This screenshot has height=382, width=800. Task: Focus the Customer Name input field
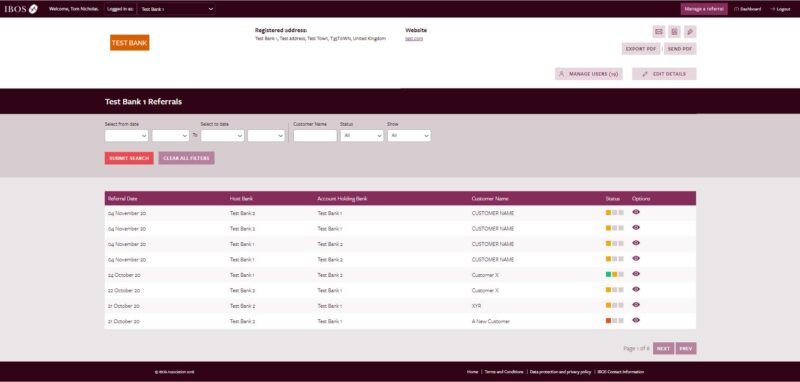click(315, 136)
